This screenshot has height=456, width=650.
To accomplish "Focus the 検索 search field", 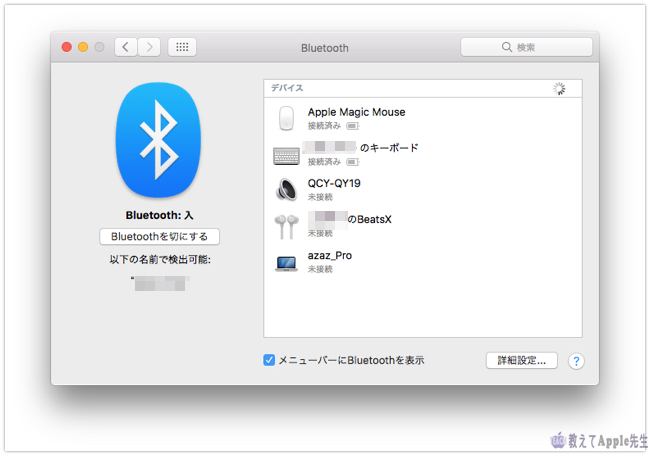I will (x=526, y=47).
